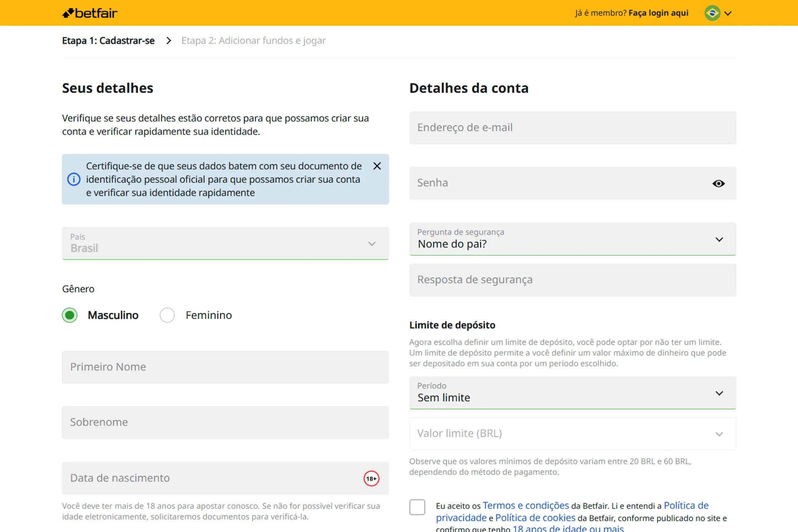Select the Masculino radio button
This screenshot has height=532, width=798.
pyautogui.click(x=70, y=315)
